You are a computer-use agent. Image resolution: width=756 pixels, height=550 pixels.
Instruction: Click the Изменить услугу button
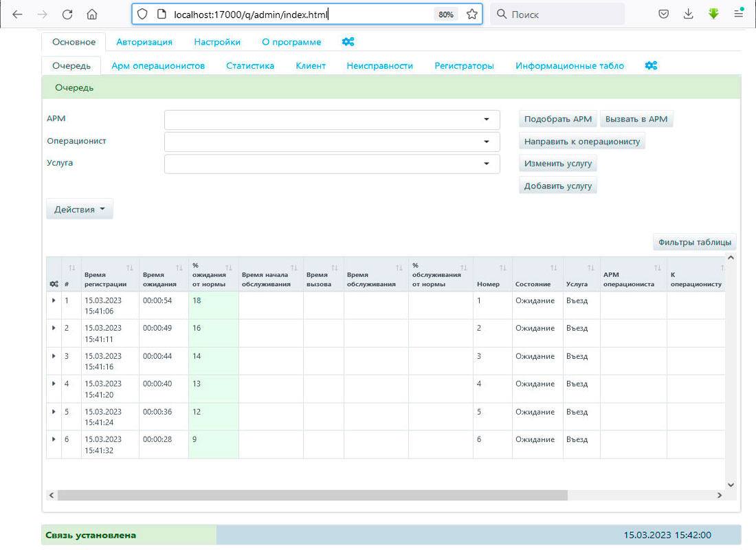coord(558,164)
